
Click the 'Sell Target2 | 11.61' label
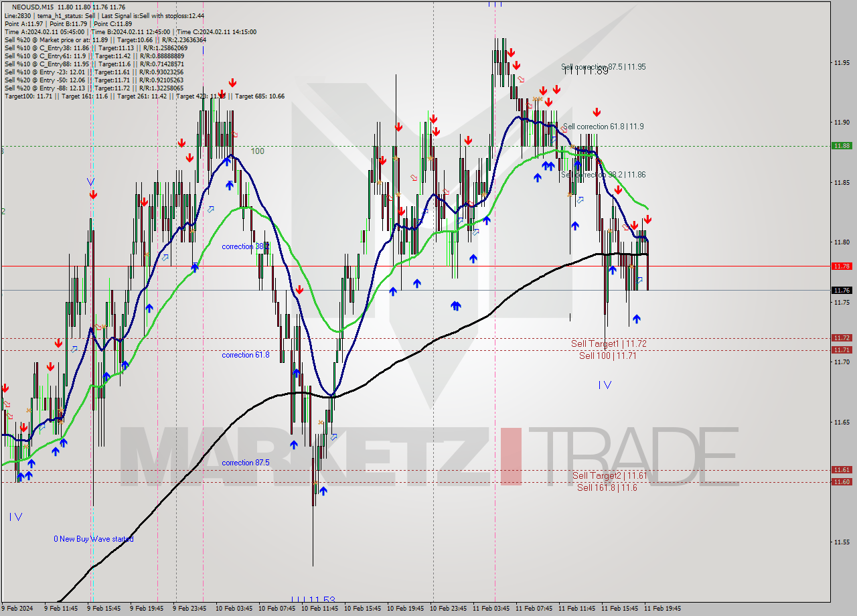pyautogui.click(x=610, y=475)
